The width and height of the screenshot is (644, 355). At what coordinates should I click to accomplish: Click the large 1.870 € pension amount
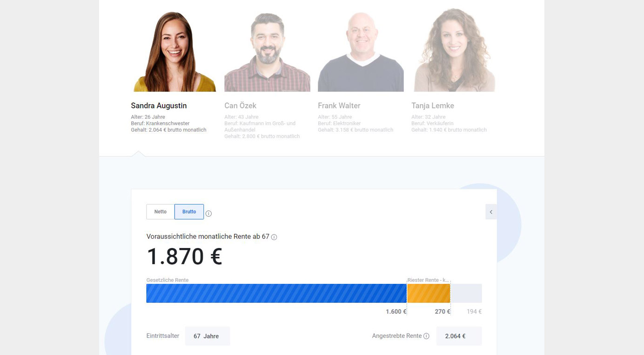point(184,257)
